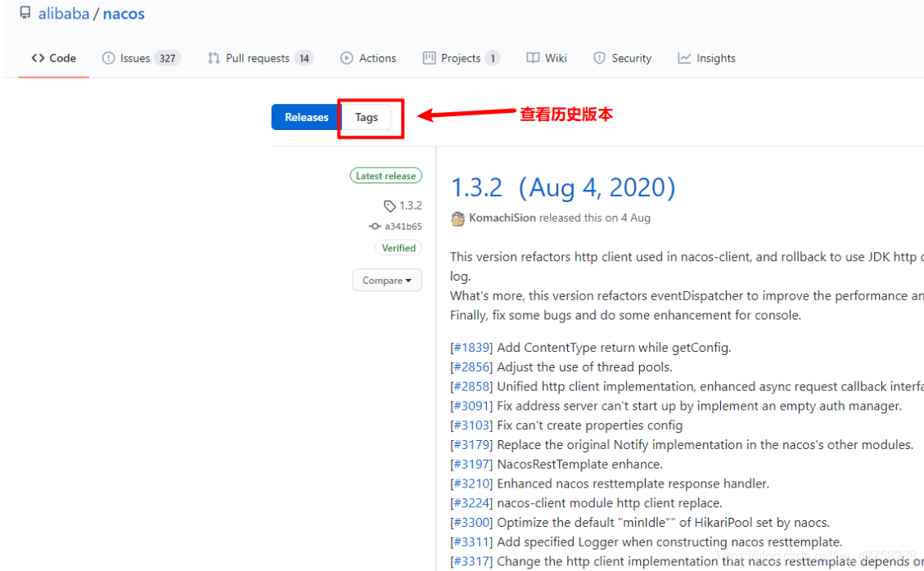Click the 327 issues counter badge

click(x=167, y=58)
